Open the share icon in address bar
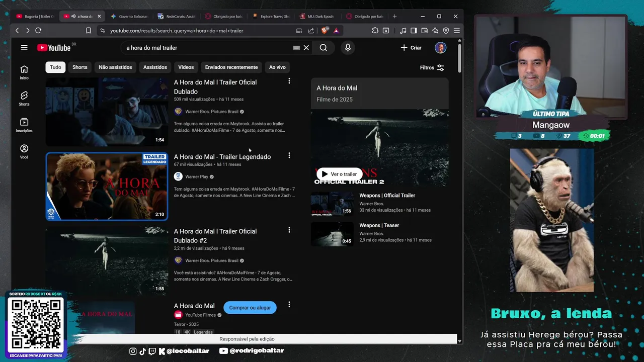 [x=311, y=31]
